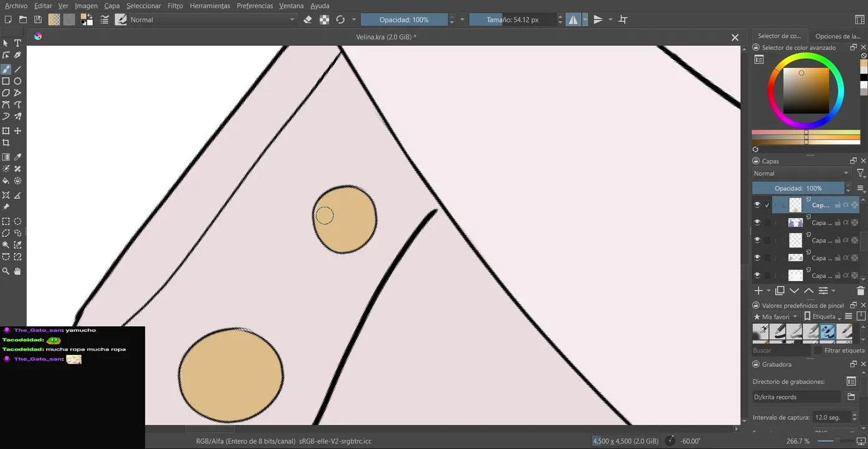Image resolution: width=868 pixels, height=449 pixels.
Task: Select the Line tool
Action: pyautogui.click(x=17, y=69)
